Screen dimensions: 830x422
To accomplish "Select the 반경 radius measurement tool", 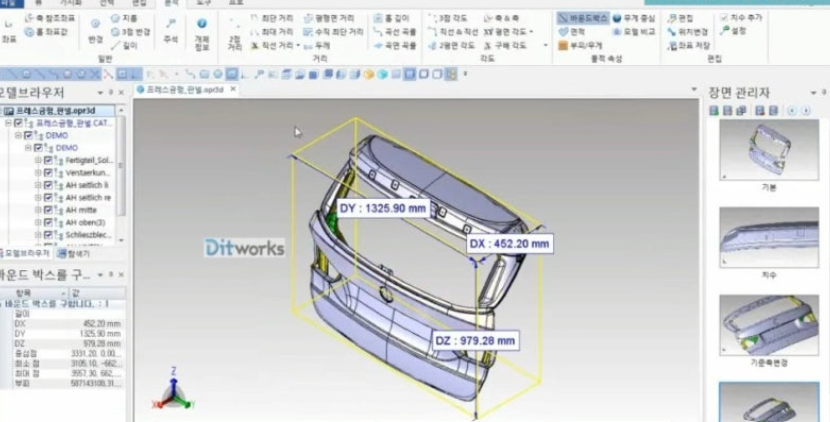I will [x=95, y=31].
